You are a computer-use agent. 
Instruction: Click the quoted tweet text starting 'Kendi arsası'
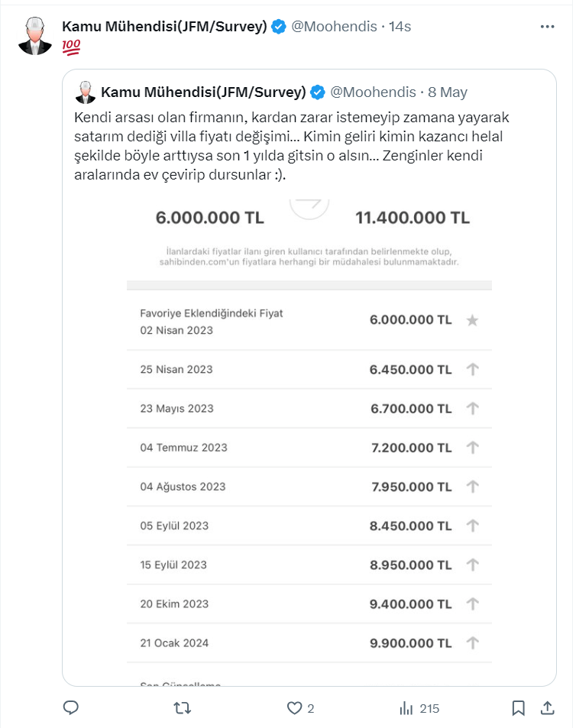coord(290,147)
